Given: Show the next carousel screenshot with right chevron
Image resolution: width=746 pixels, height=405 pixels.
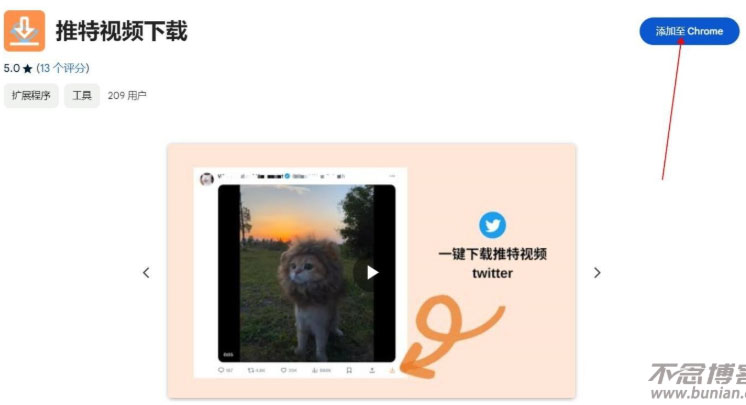Looking at the screenshot, I should pos(597,273).
